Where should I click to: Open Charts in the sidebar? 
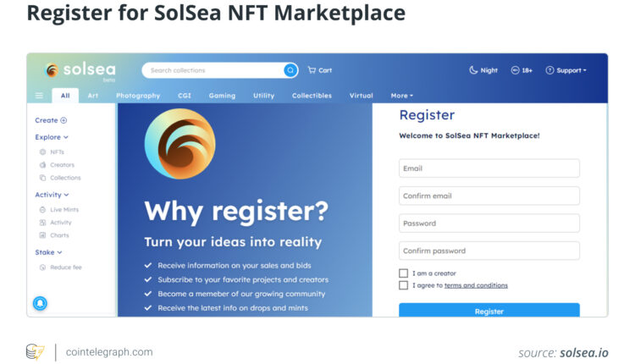pos(59,235)
